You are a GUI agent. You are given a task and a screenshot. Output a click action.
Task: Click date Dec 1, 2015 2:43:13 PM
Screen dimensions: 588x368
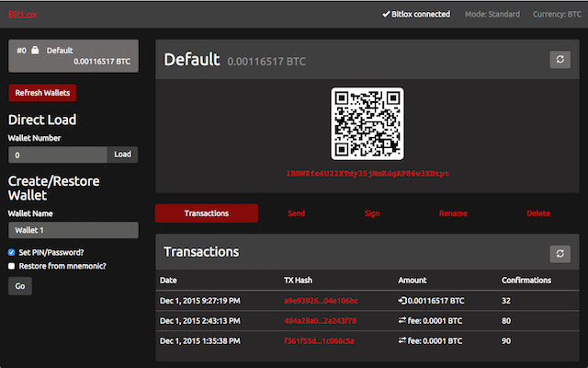(x=200, y=321)
